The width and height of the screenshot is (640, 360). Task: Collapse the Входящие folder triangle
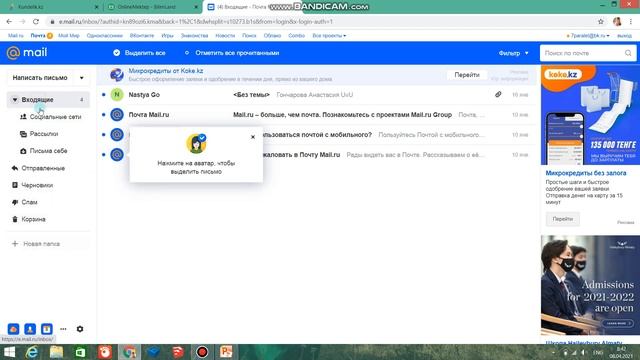tap(15, 100)
